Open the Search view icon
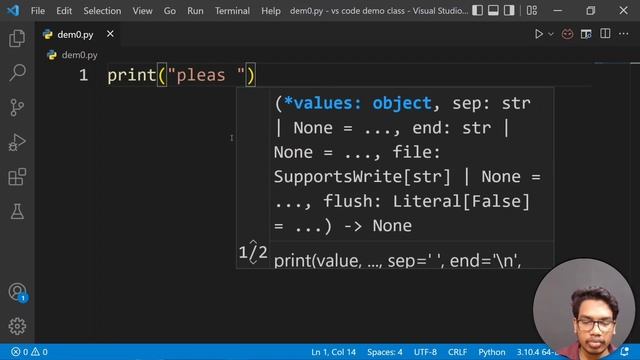This screenshot has height=360, width=640. coord(17,73)
